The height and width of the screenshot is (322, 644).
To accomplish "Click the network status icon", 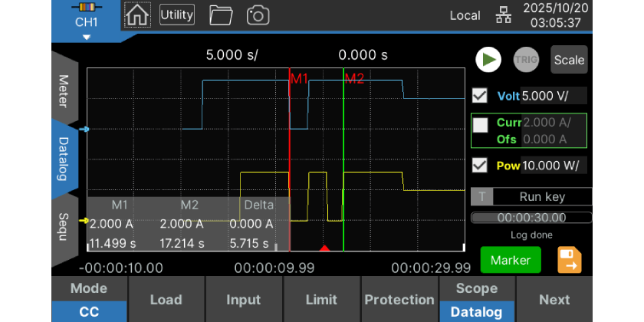I will [502, 15].
